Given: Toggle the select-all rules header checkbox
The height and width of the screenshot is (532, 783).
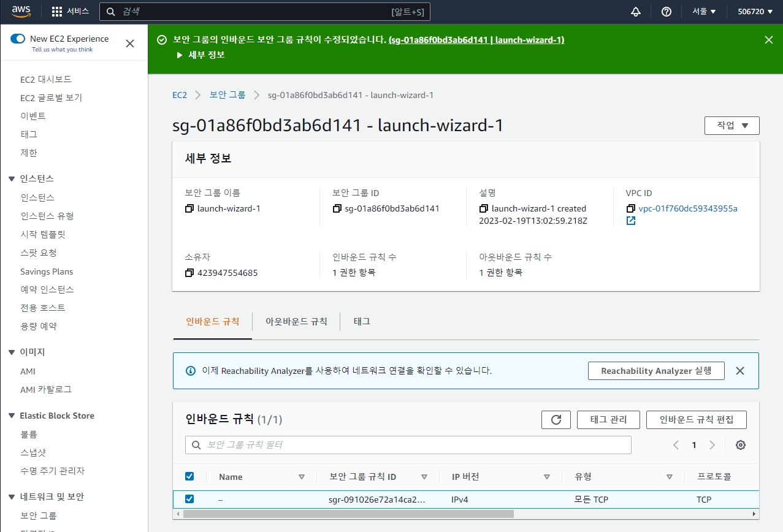Looking at the screenshot, I should pyautogui.click(x=189, y=476).
